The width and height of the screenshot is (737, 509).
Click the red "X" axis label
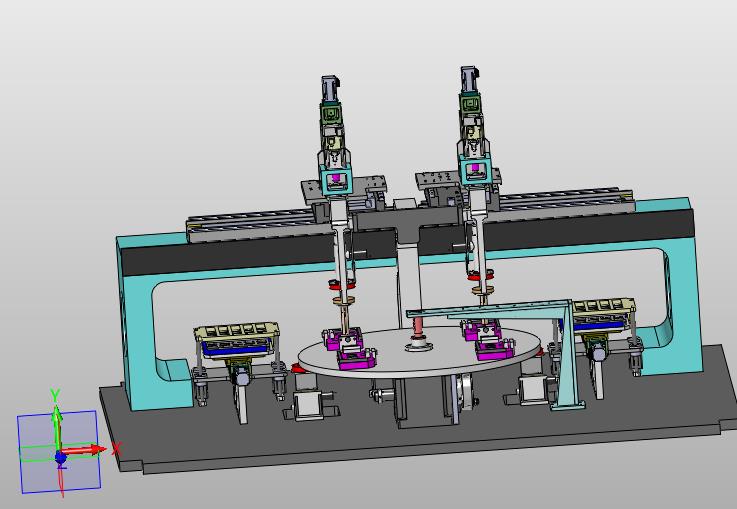coord(117,449)
